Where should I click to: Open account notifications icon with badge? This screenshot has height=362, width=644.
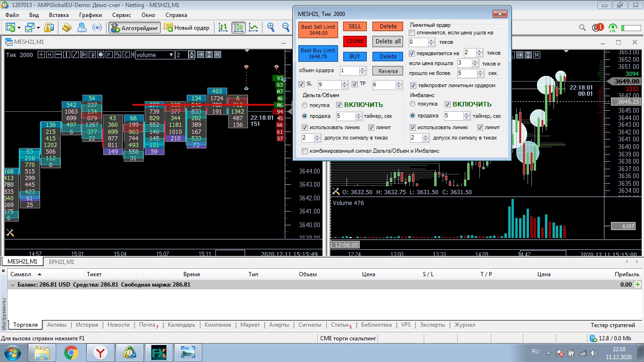tap(598, 27)
